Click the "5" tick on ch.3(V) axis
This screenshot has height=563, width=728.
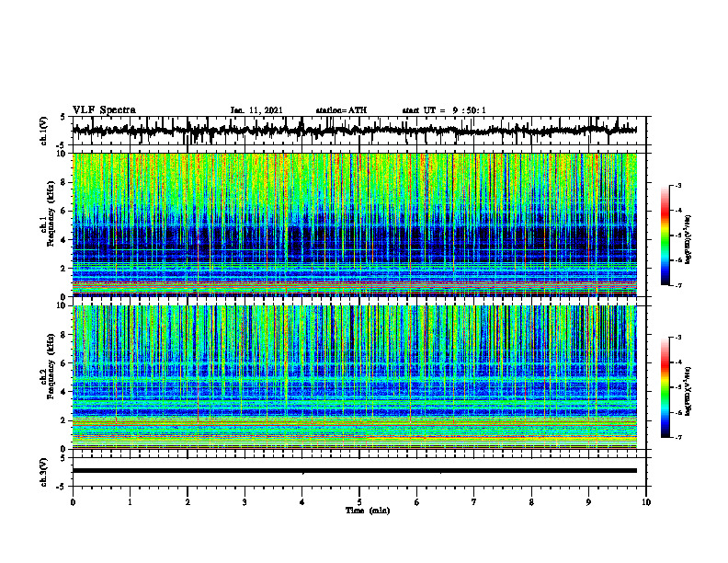point(63,458)
